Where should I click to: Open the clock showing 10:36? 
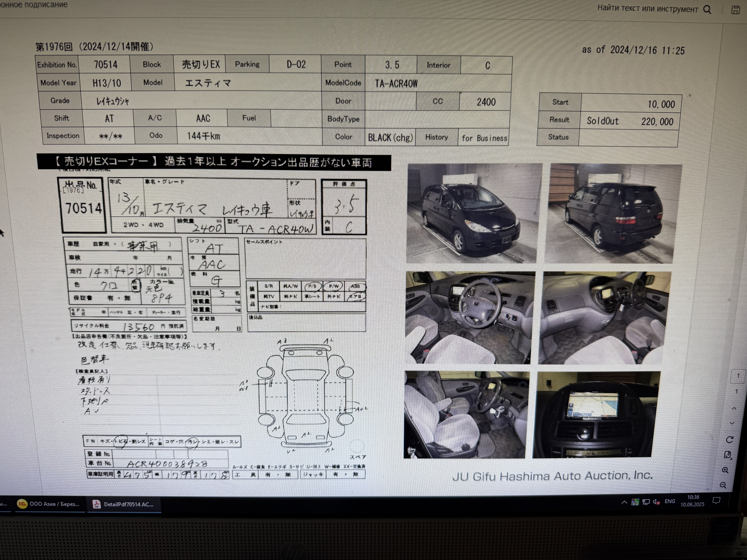(693, 501)
